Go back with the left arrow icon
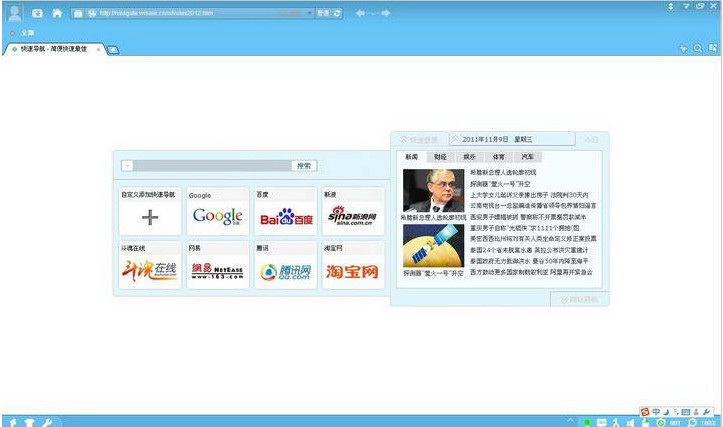Viewport: 723px width, 427px height. (360, 13)
